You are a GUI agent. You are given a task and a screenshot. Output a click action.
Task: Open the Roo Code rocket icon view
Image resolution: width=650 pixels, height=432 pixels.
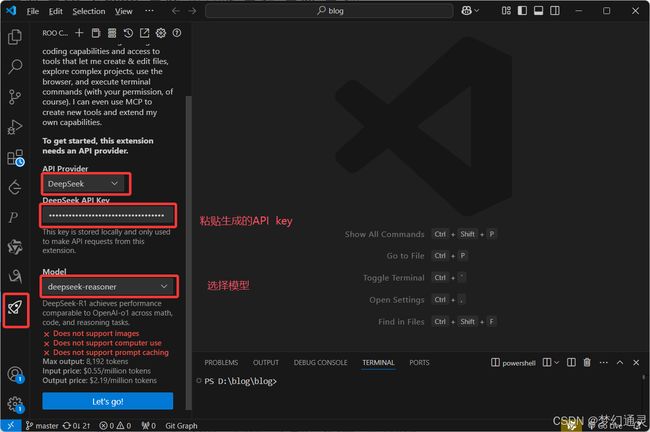pyautogui.click(x=15, y=308)
